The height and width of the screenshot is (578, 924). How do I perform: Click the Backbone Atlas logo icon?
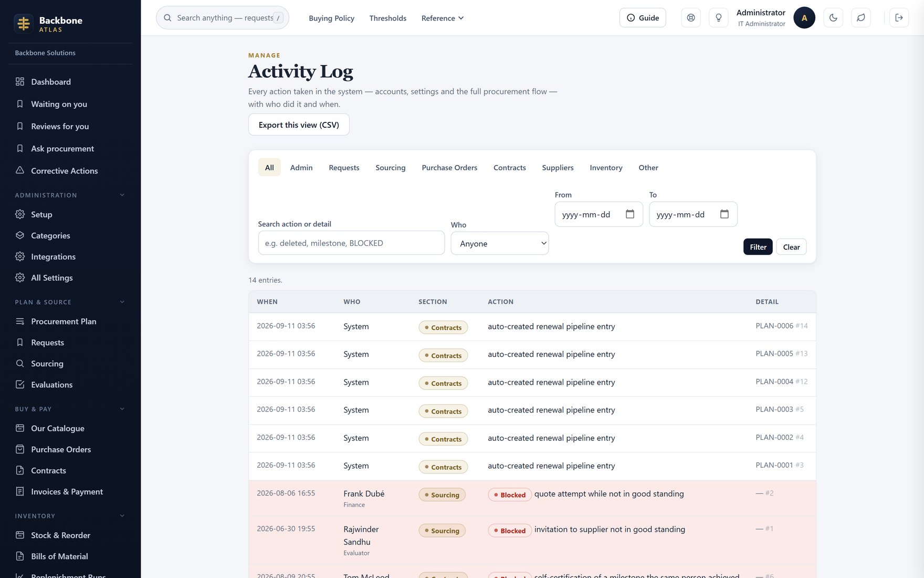coord(24,24)
